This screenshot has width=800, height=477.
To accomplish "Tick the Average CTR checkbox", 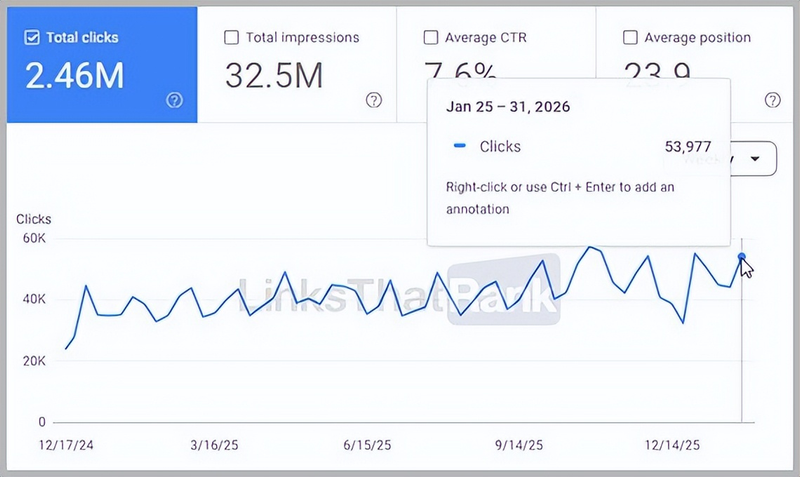I will [431, 38].
